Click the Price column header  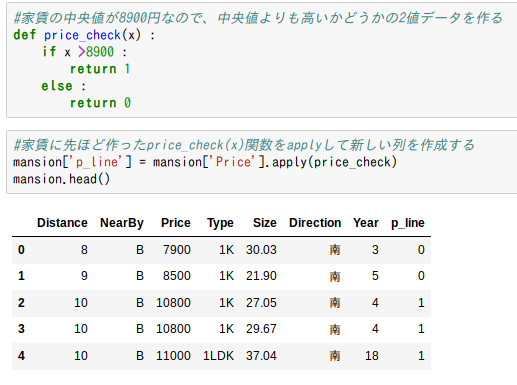coord(176,223)
